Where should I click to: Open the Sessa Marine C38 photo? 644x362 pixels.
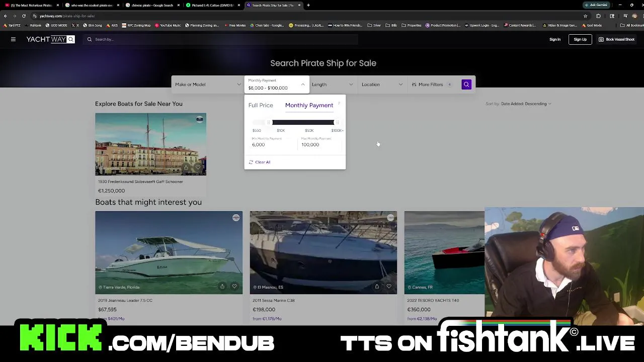point(323,252)
